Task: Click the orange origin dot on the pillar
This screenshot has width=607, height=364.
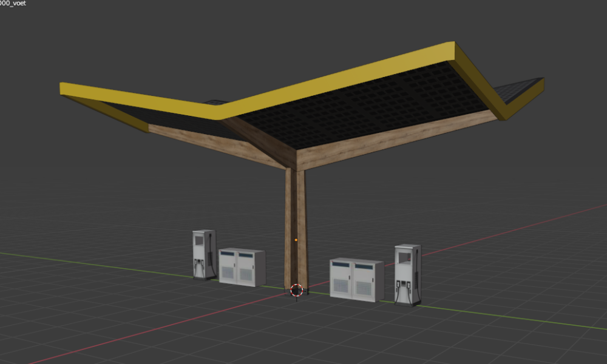Action: [296, 240]
